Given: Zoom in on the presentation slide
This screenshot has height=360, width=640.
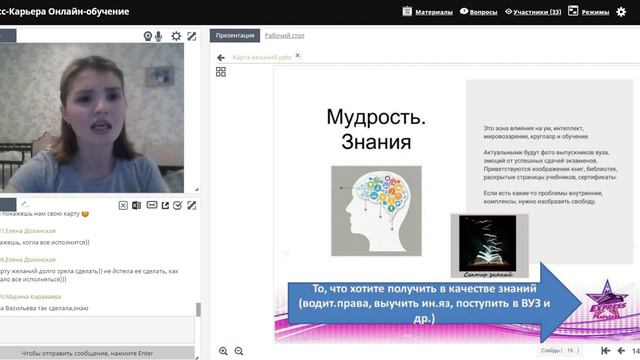Looking at the screenshot, I should tap(223, 351).
